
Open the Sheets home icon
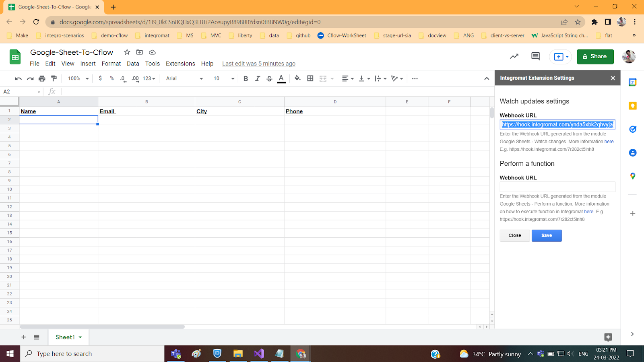(15, 57)
